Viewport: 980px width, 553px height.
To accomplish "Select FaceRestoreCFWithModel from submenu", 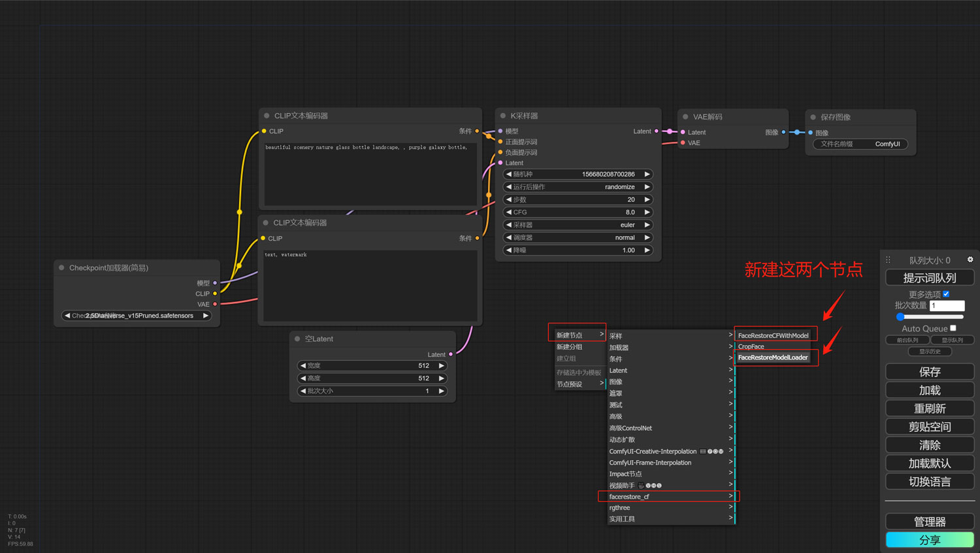I will [773, 335].
